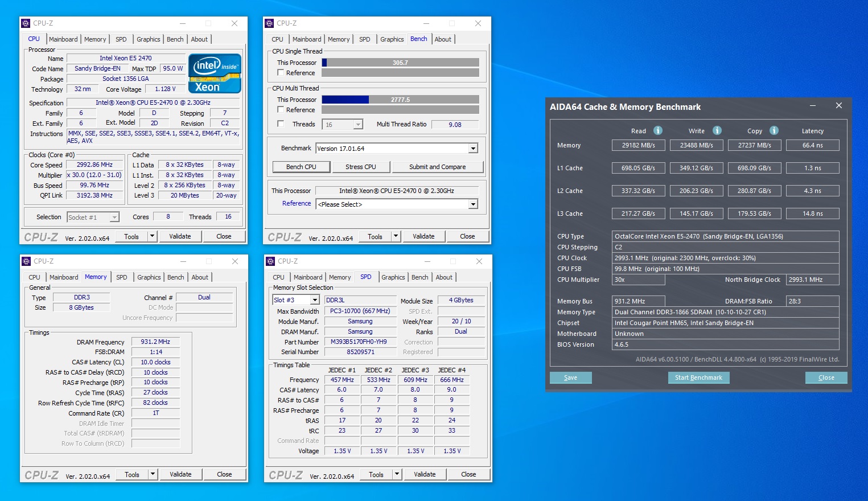
Task: Click Submit and Compare
Action: (437, 167)
